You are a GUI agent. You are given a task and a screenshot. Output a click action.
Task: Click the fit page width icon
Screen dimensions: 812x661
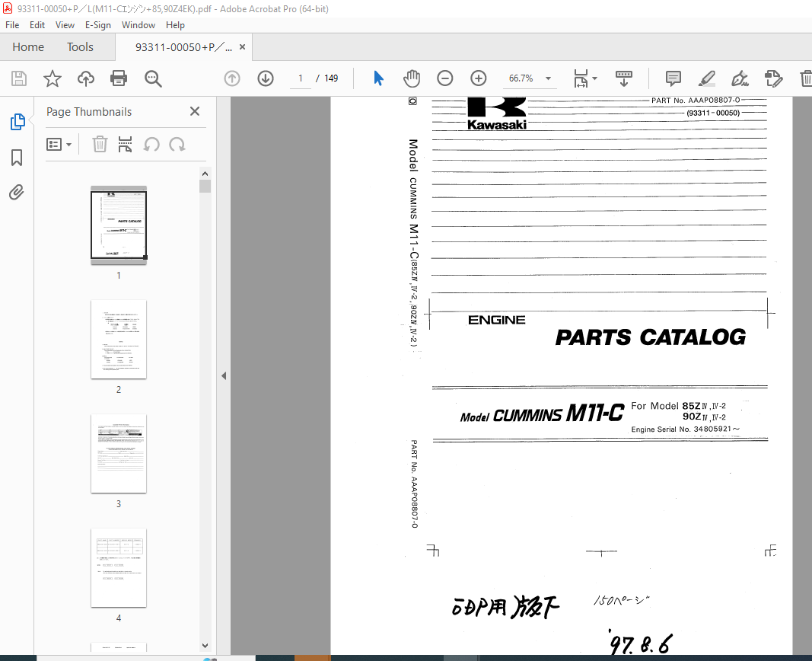581,78
